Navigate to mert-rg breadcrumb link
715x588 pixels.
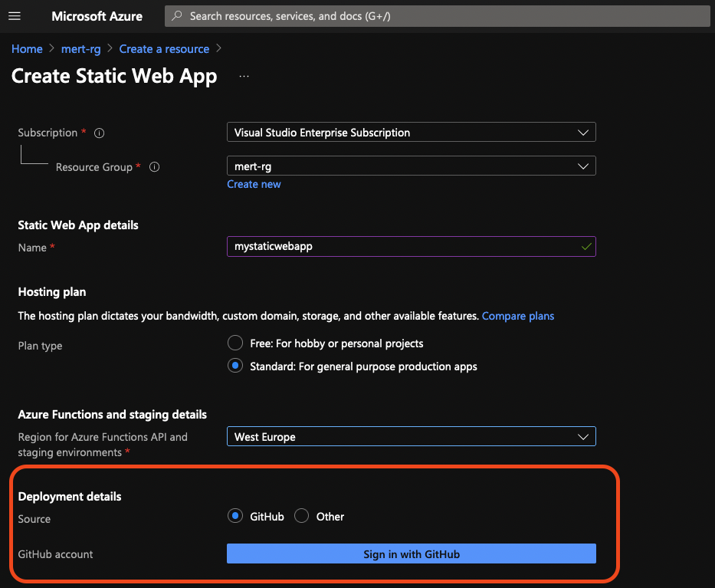coord(80,49)
